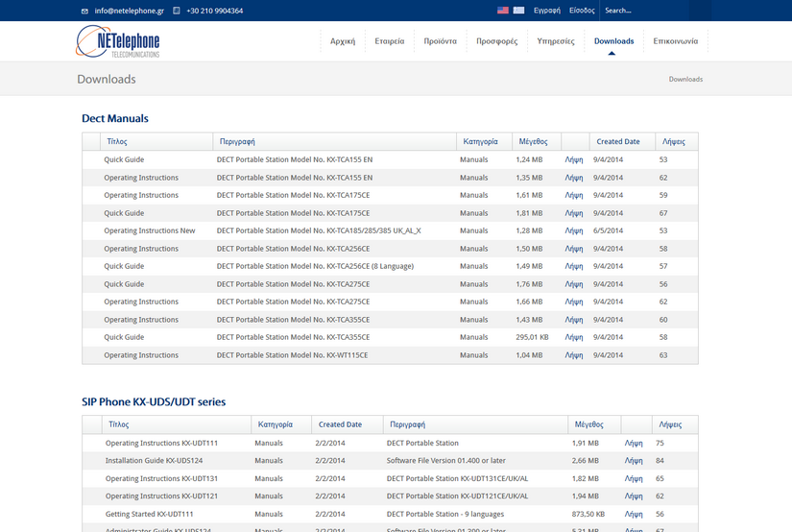This screenshot has width=792, height=532.
Task: Click the NETelephone logo
Action: [118, 41]
